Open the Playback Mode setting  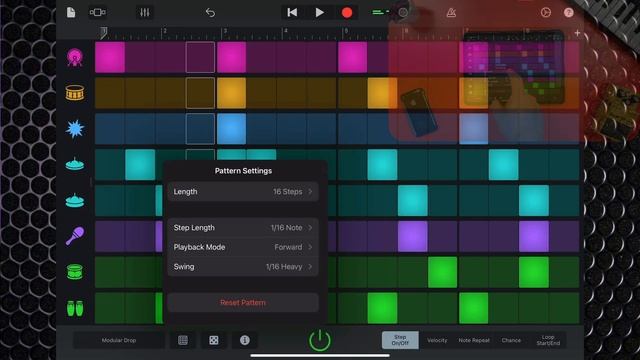click(243, 247)
